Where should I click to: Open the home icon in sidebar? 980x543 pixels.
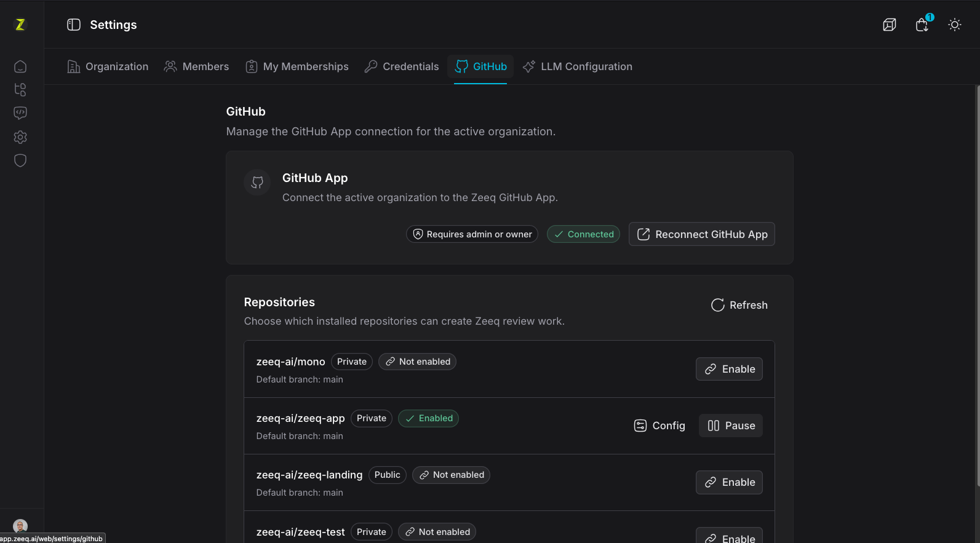(20, 66)
